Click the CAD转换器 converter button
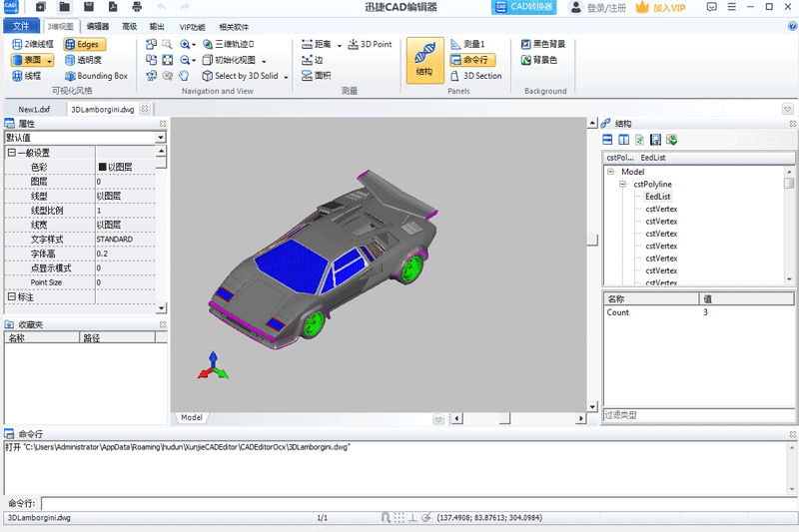The image size is (799, 532). tap(524, 7)
